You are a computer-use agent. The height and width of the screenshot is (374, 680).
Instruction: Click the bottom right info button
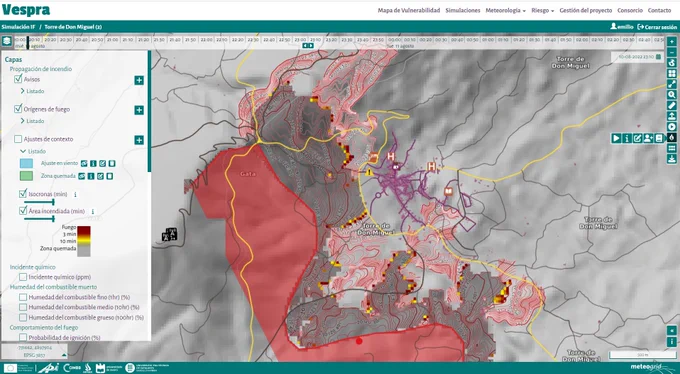[671, 342]
